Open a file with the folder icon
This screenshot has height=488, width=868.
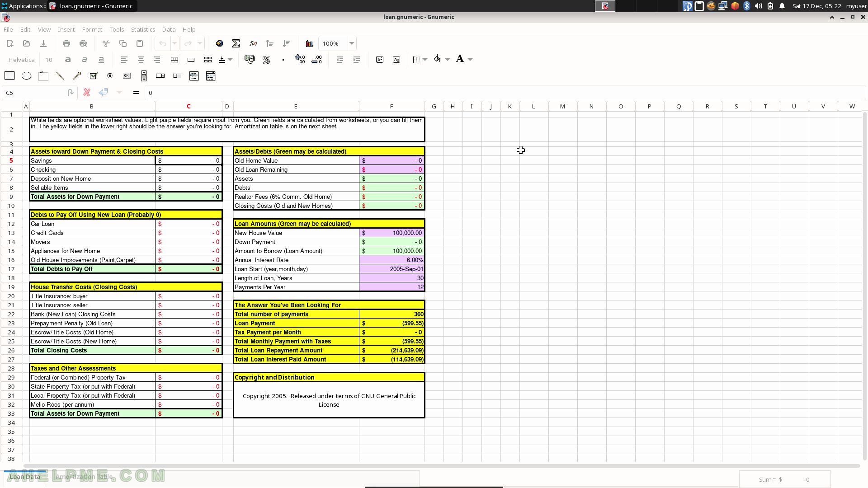[x=27, y=43]
